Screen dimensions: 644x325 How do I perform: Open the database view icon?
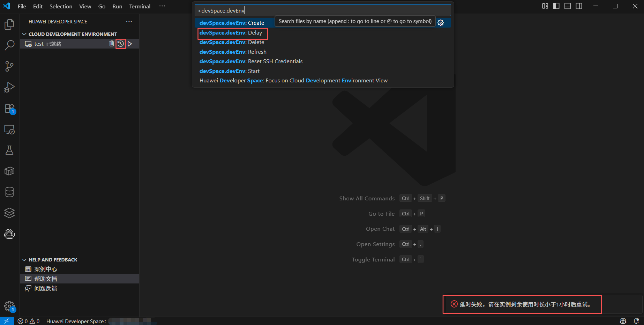(x=9, y=192)
